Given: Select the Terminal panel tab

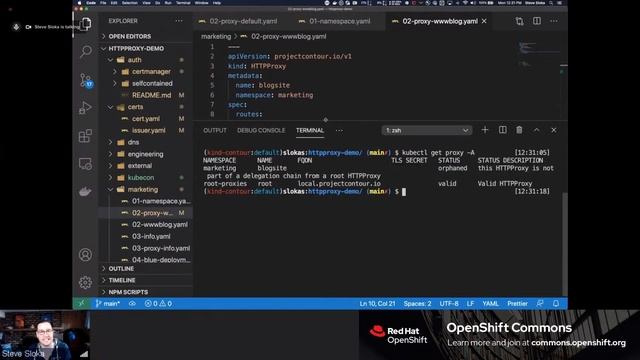Looking at the screenshot, I should pyautogui.click(x=310, y=130).
